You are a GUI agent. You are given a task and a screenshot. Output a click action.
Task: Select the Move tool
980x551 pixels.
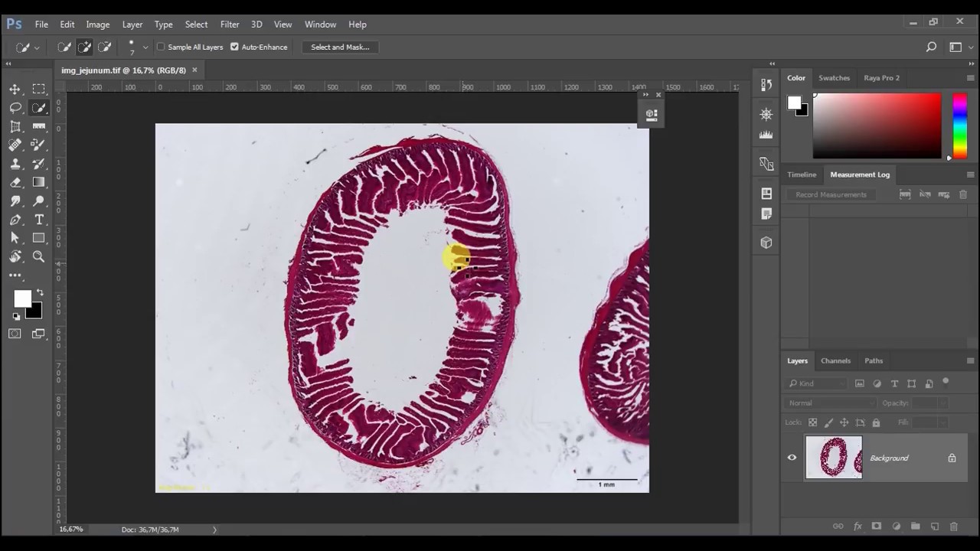tap(15, 89)
